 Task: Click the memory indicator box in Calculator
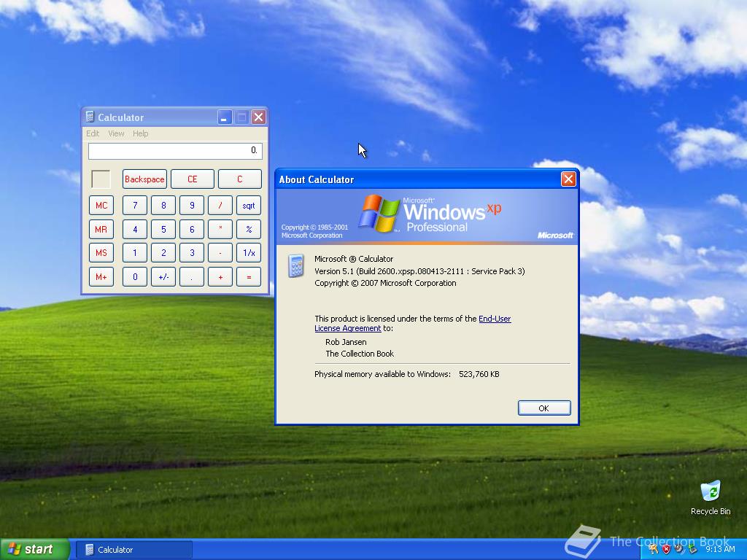(x=101, y=179)
